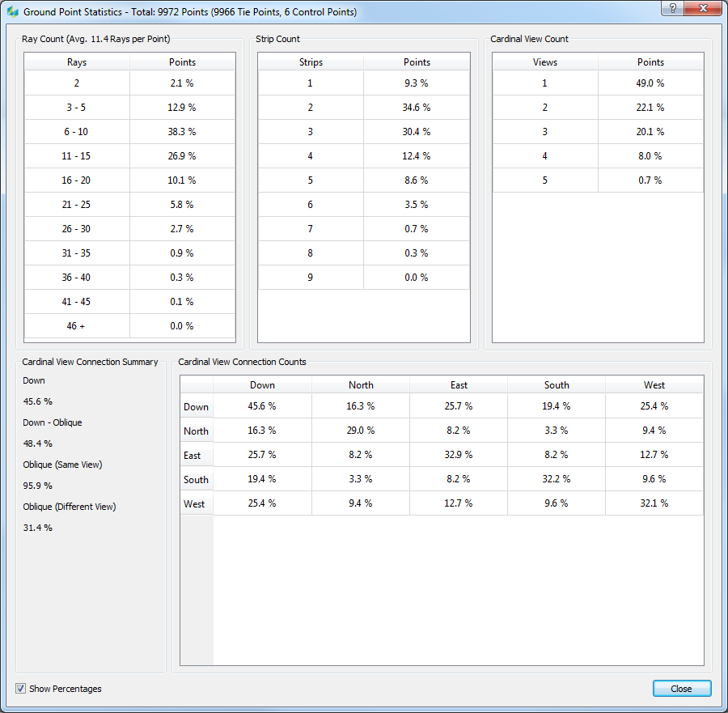Select the Views header in Cardinal View Count
Viewport: 728px width, 713px height.
coord(544,62)
